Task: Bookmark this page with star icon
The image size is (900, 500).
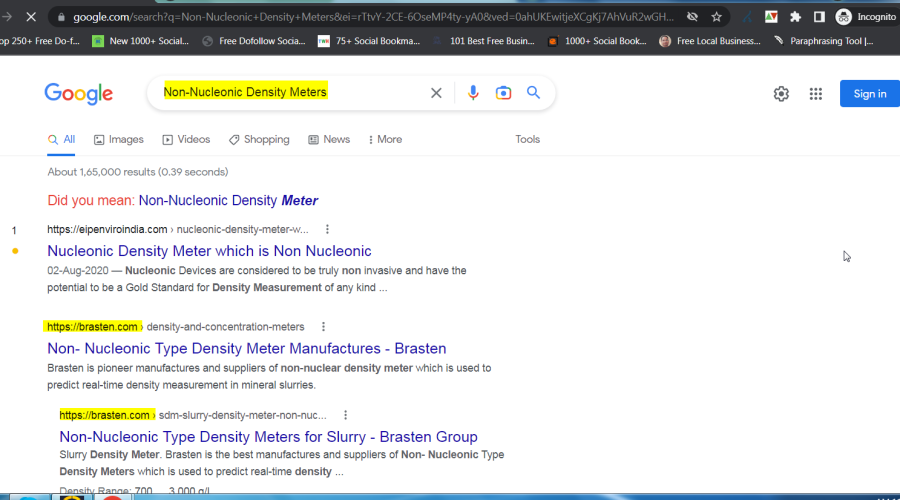Action: 717,17
